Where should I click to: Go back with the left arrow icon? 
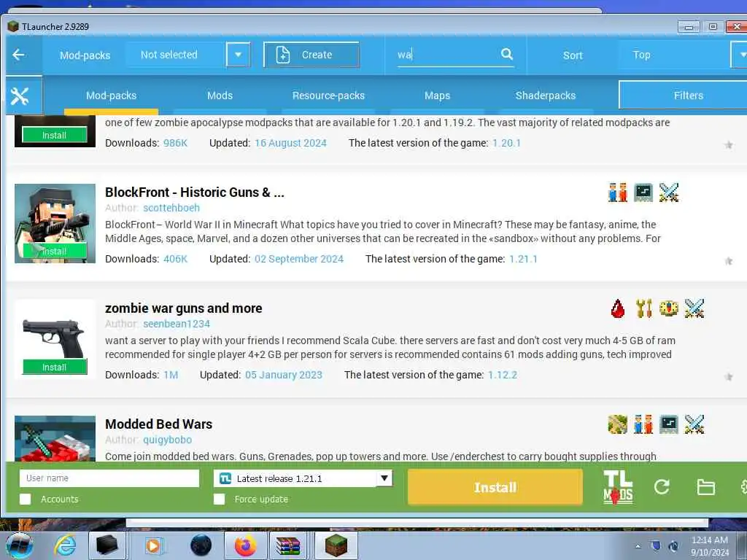pos(18,55)
